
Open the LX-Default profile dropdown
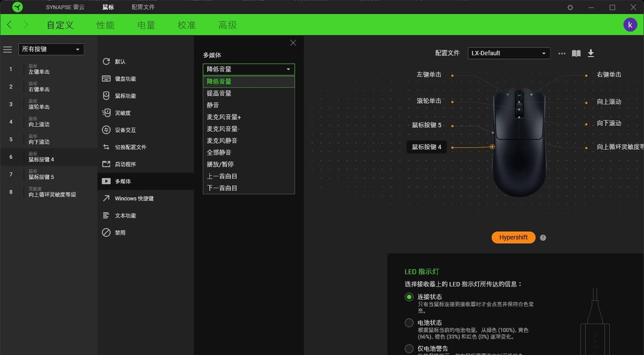[x=509, y=53]
